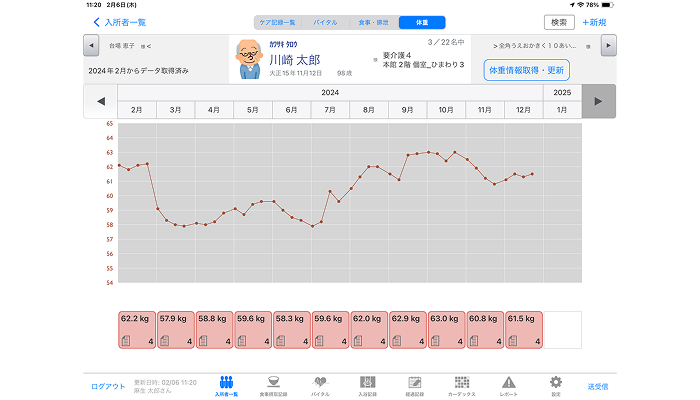Tap the resident name 川崎 太郎
Screen dimensions: 700x400
pyautogui.click(x=295, y=60)
